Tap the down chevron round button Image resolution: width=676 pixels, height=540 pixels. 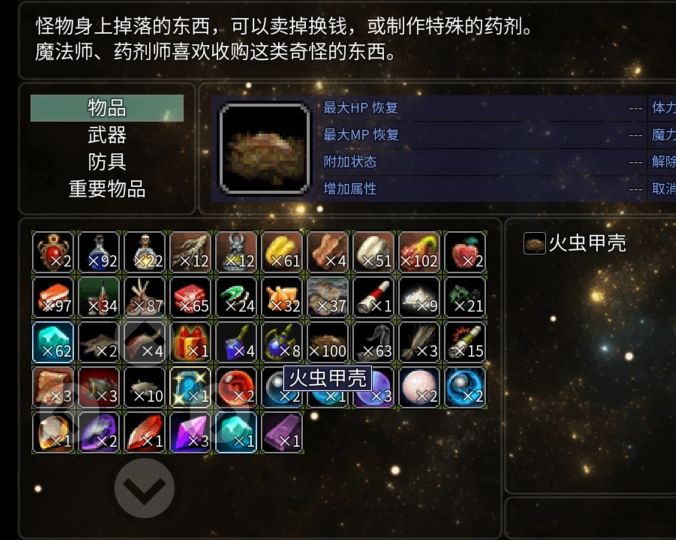coord(144,488)
